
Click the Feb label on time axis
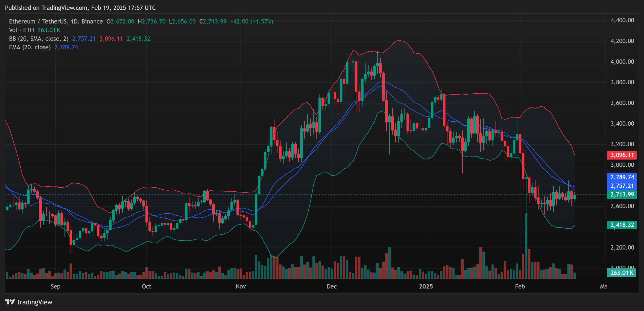tap(520, 286)
